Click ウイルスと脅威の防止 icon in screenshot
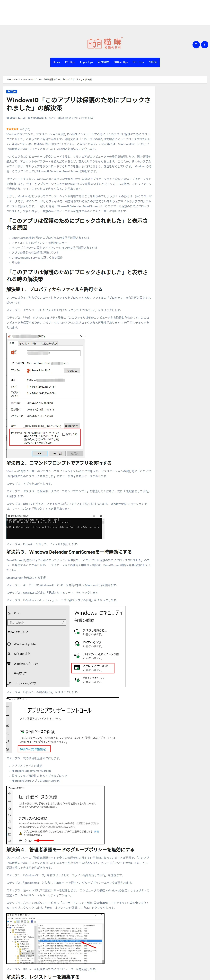This screenshot has width=210, height=980. click(77, 632)
